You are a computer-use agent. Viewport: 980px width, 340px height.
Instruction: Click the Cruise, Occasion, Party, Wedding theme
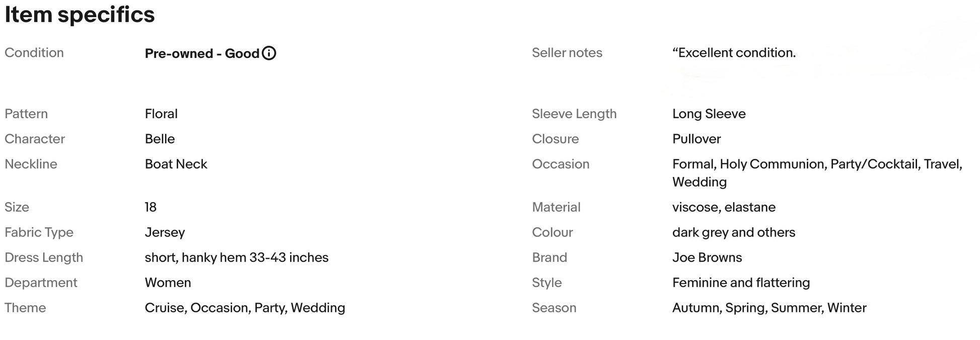coord(245,308)
